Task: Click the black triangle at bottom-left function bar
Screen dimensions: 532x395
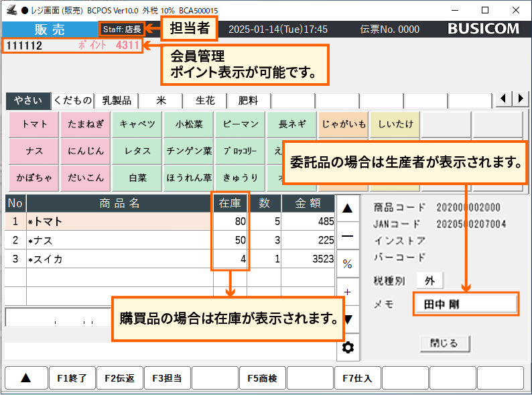Action: (x=25, y=378)
